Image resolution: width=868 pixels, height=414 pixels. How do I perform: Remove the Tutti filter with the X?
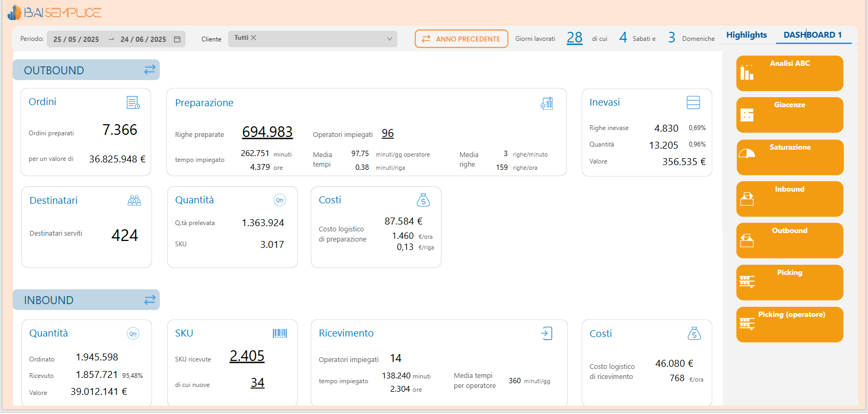tap(254, 38)
